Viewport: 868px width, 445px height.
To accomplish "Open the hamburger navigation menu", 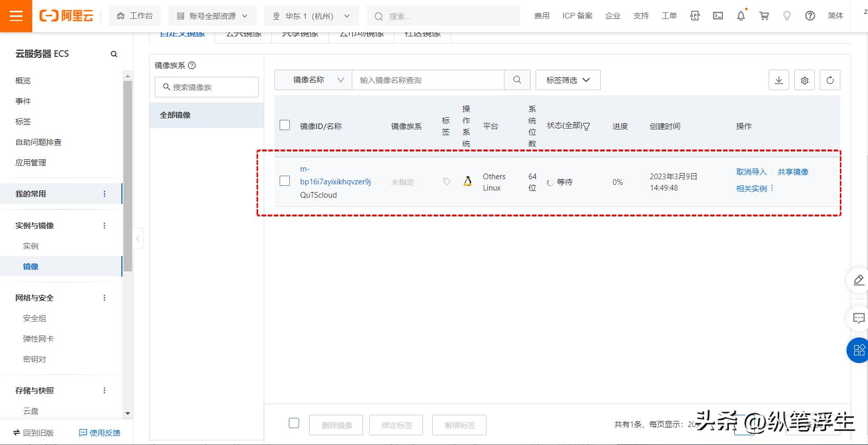I will (16, 16).
